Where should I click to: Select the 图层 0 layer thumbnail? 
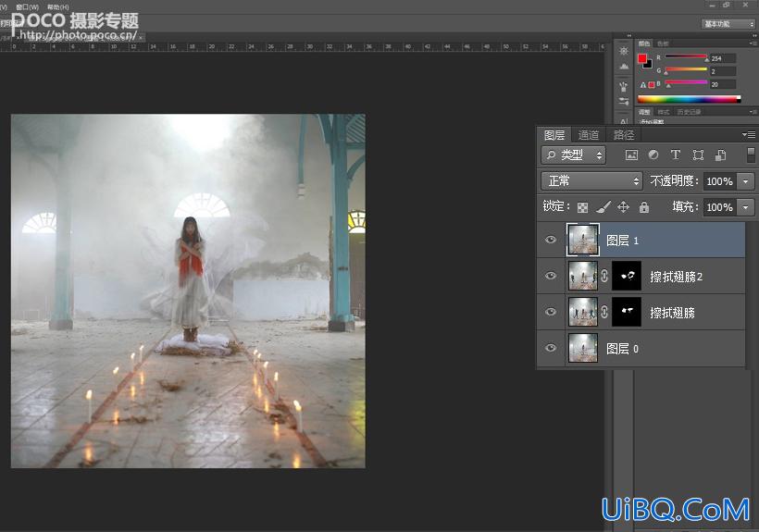[x=583, y=348]
